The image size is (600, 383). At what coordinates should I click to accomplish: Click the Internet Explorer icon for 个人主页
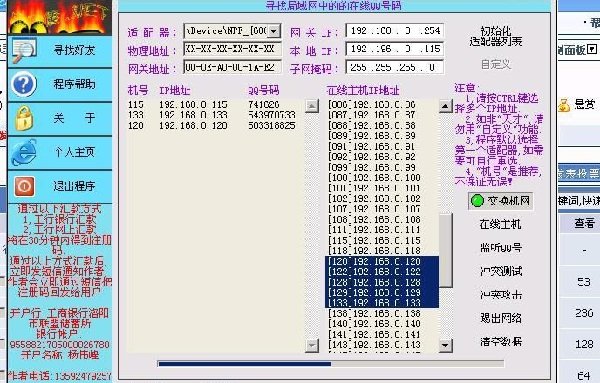pos(24,152)
